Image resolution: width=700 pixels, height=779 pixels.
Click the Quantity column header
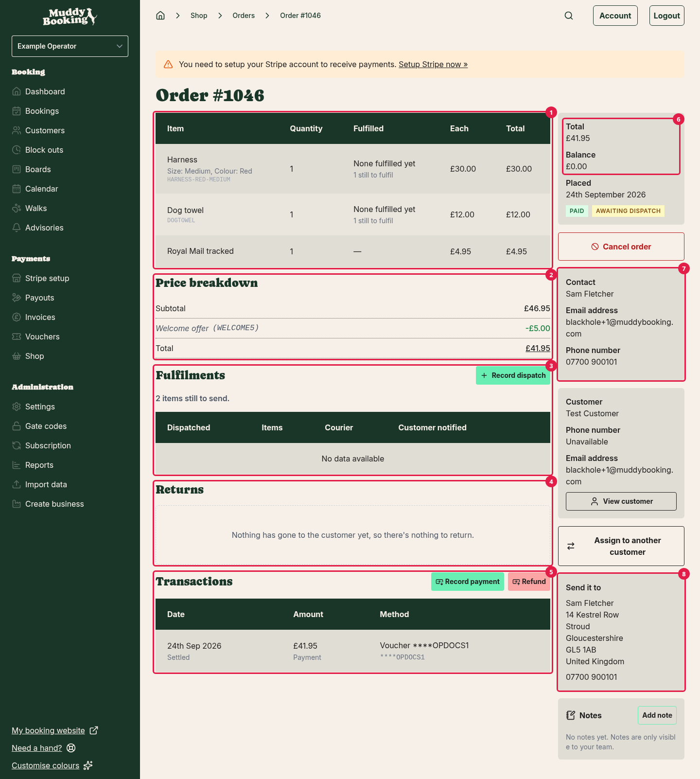click(306, 128)
